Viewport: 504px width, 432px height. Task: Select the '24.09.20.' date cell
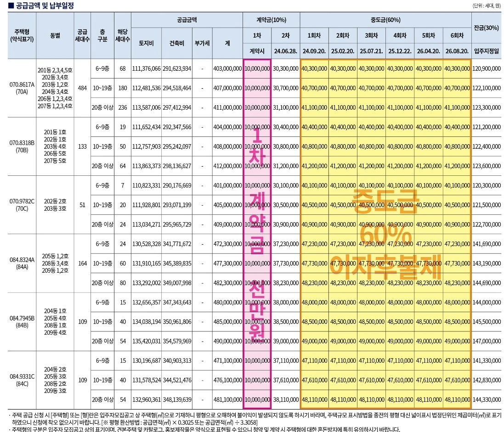(314, 51)
